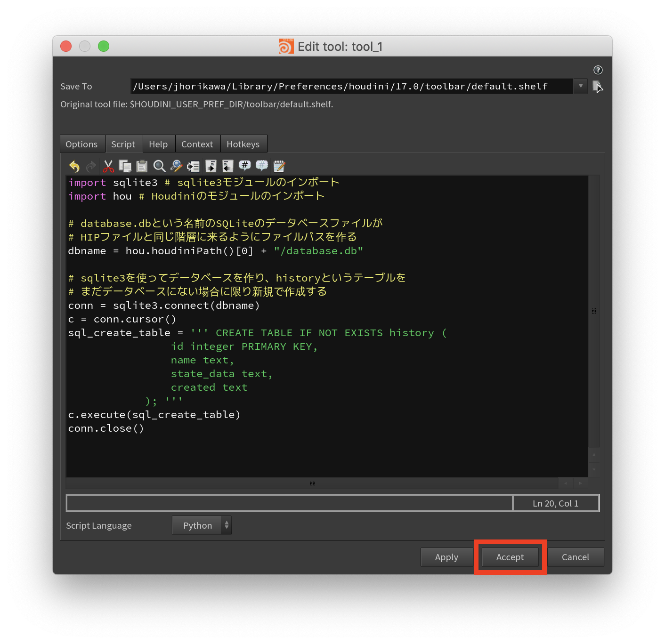This screenshot has width=665, height=644.
Task: Click the 'name text,' line
Action: tap(203, 360)
